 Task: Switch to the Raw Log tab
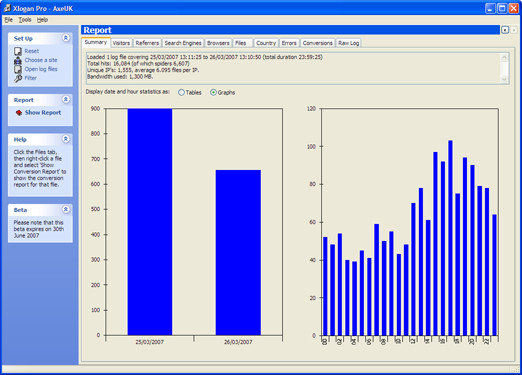348,43
